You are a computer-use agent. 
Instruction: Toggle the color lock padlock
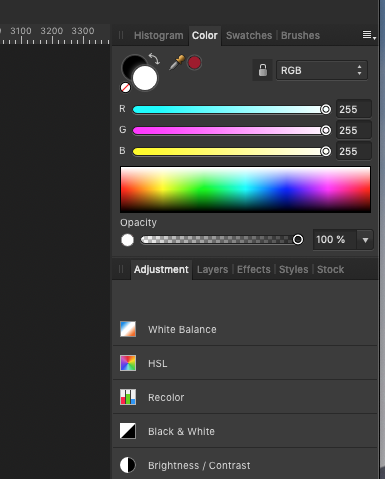(263, 70)
